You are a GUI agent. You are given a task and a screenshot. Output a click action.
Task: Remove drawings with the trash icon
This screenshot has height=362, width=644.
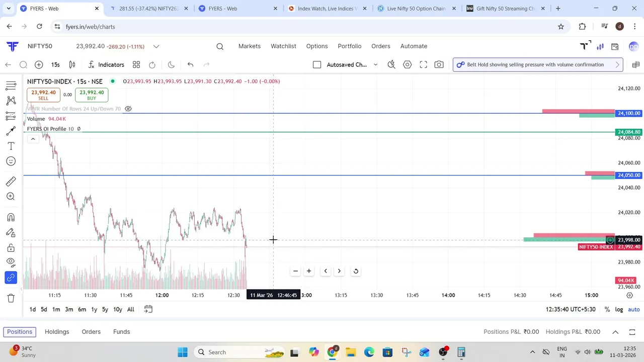point(11,298)
